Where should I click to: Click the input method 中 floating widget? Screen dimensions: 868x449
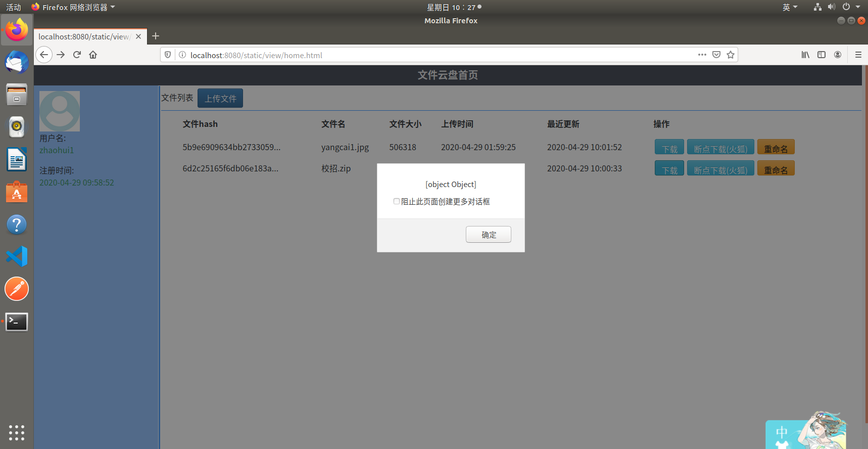(x=782, y=433)
